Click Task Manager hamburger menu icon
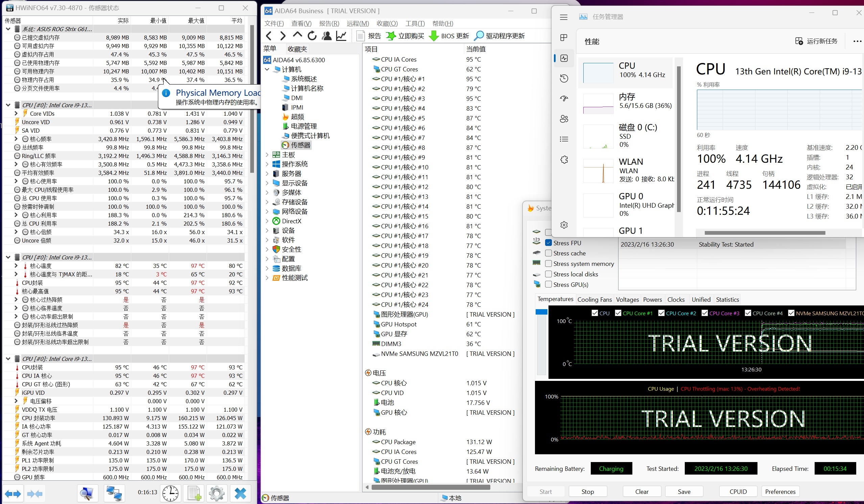Screen dimensions: 864x504 click(x=564, y=17)
